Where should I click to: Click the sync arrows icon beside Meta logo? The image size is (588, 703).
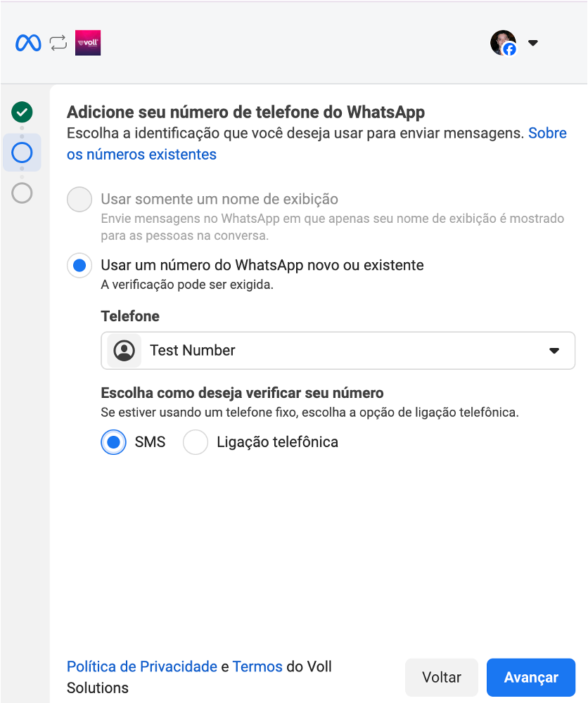tap(58, 43)
